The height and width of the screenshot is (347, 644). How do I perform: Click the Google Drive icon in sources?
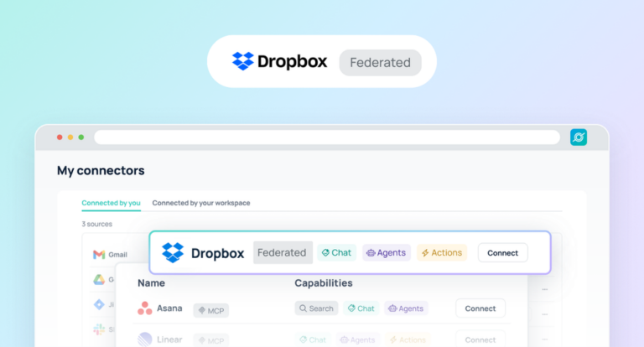click(99, 280)
